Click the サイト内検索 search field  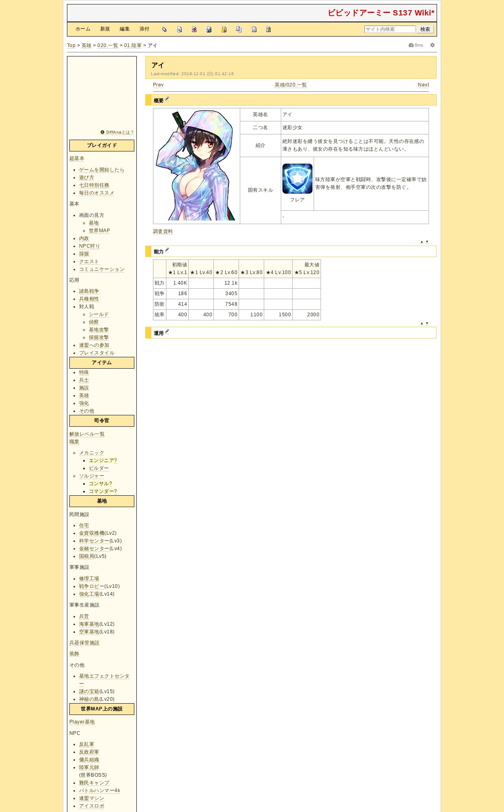pyautogui.click(x=390, y=29)
